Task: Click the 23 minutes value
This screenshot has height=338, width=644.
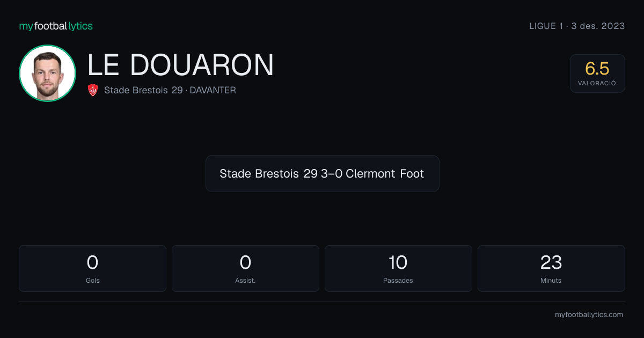Action: click(551, 262)
